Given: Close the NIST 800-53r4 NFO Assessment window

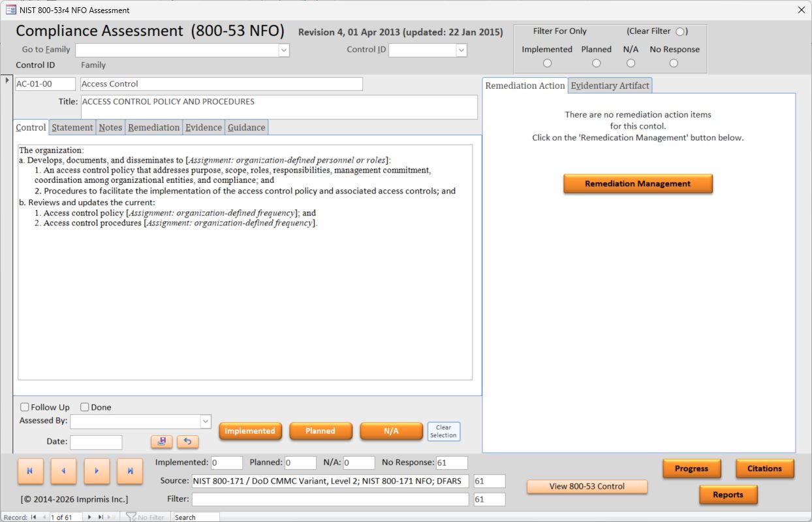Looking at the screenshot, I should pos(802,10).
